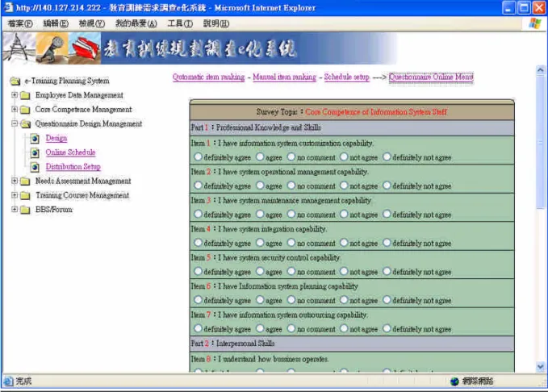This screenshot has height=392, width=548.
Task: Open the Manual item ranking link
Action: 284,77
